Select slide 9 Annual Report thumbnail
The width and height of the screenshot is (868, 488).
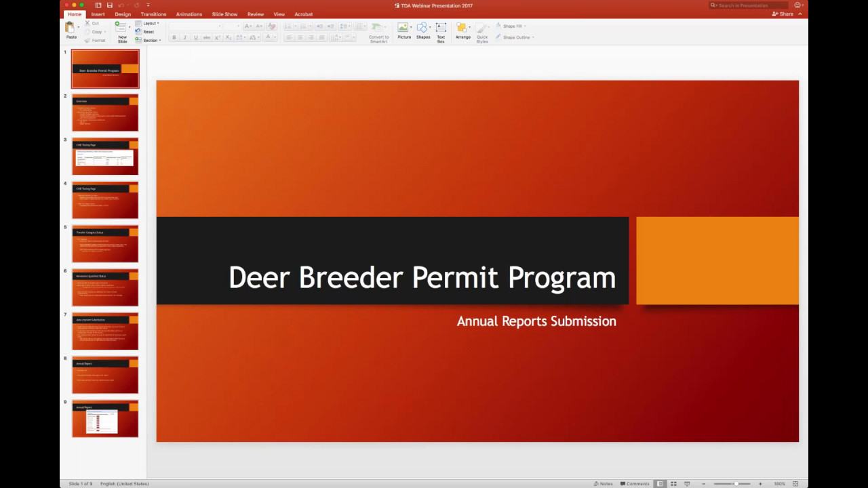pyautogui.click(x=105, y=419)
